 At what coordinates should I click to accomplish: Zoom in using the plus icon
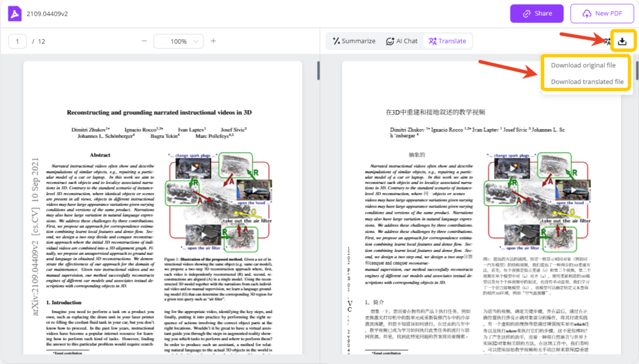pos(213,41)
